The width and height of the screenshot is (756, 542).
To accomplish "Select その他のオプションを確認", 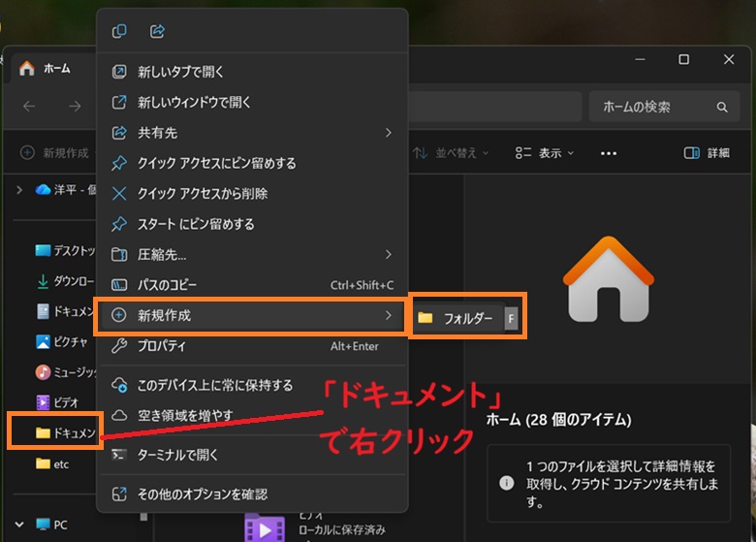I will coord(252,494).
